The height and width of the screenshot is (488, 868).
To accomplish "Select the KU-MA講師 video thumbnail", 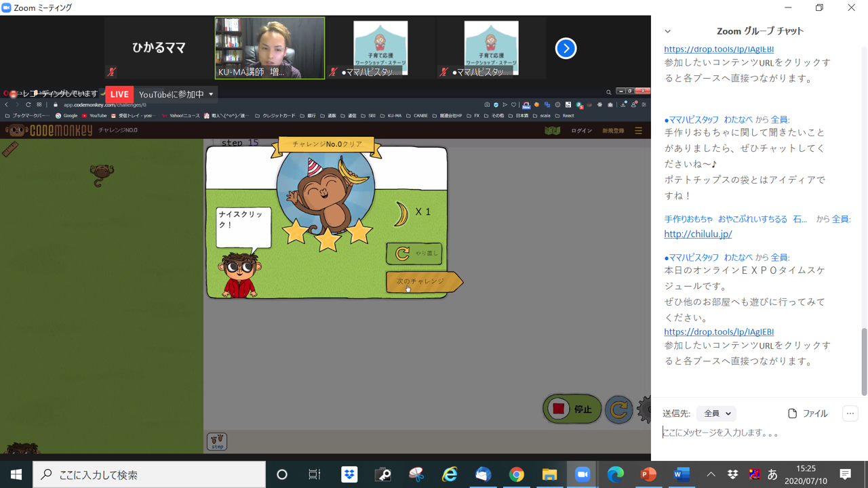I will click(270, 48).
